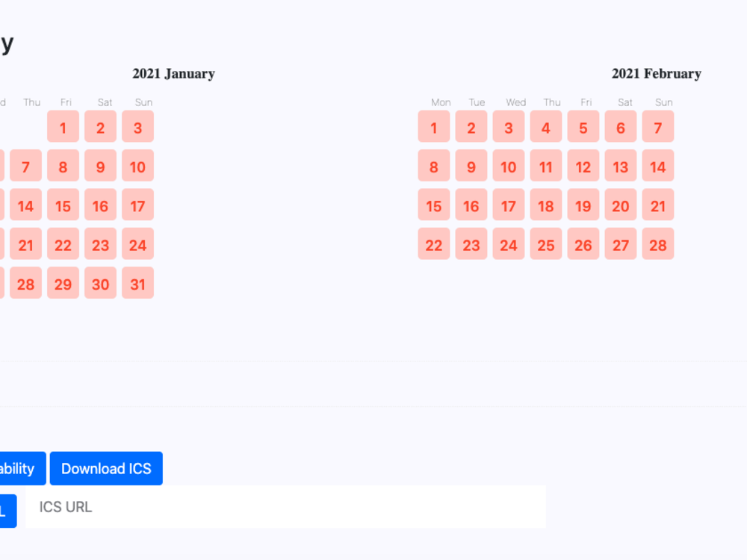This screenshot has height=560, width=747.
Task: Select February 9 date
Action: pyautogui.click(x=471, y=166)
